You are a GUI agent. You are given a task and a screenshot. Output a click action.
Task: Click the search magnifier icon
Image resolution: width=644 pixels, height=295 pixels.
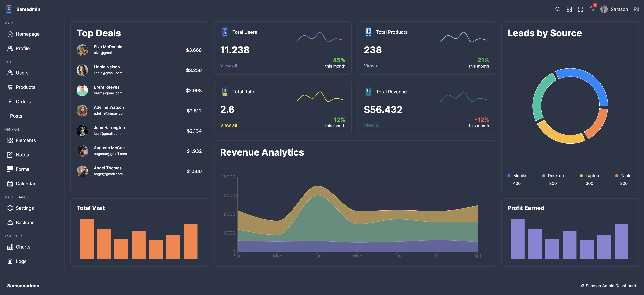(557, 9)
